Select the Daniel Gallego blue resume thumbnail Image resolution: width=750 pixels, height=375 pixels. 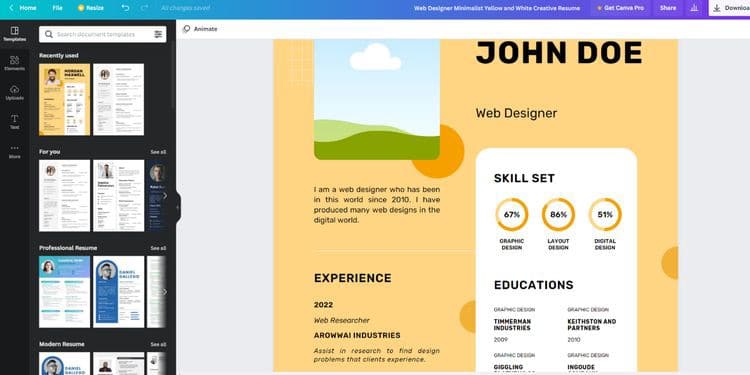119,292
